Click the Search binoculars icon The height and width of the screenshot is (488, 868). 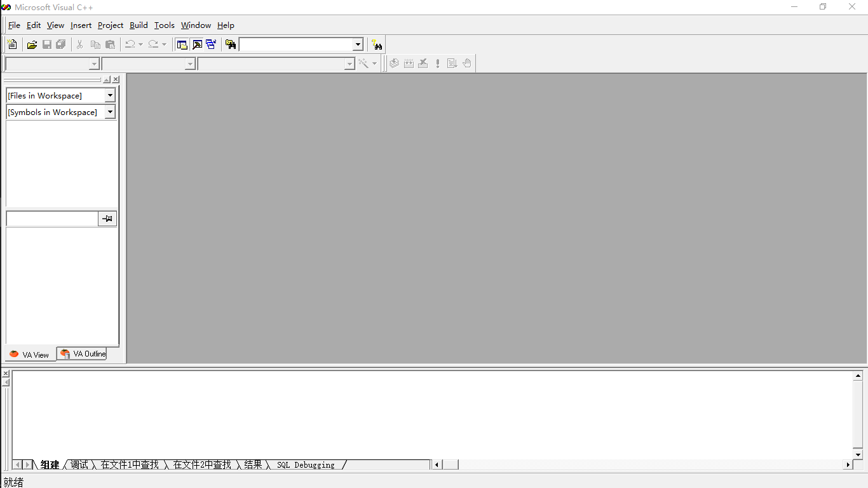377,44
